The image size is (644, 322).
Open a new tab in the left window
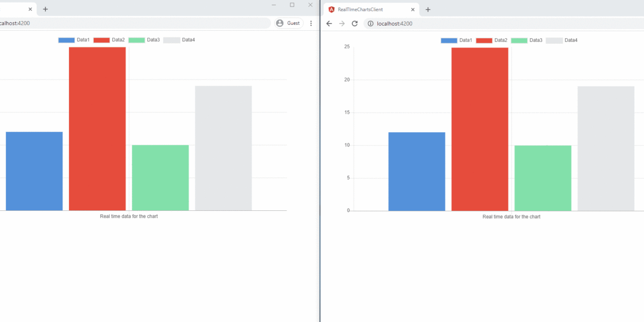coord(45,9)
